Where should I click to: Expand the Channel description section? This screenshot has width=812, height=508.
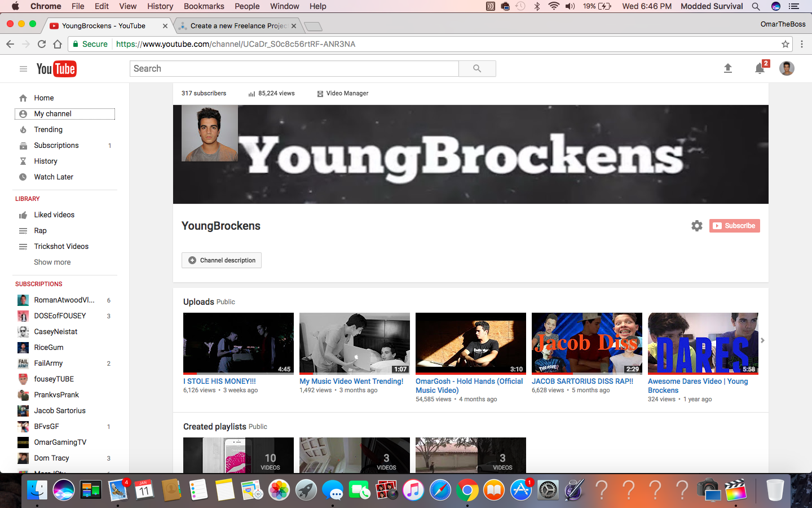[222, 260]
